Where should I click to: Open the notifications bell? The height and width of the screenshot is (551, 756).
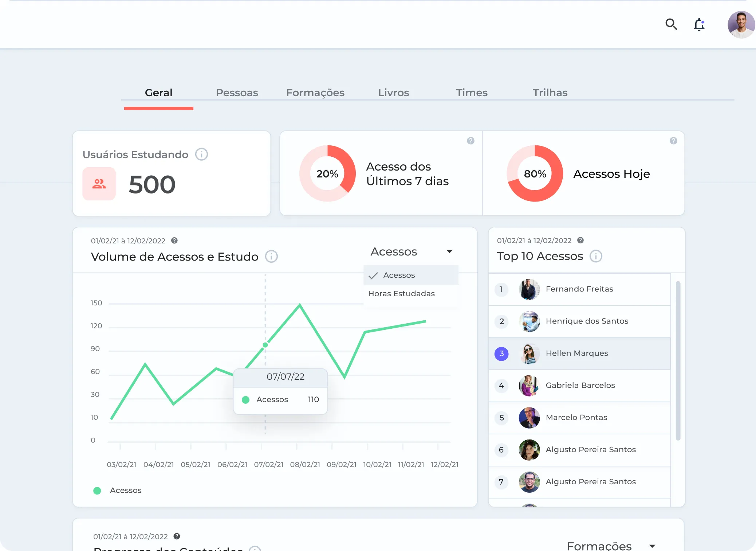click(x=699, y=25)
